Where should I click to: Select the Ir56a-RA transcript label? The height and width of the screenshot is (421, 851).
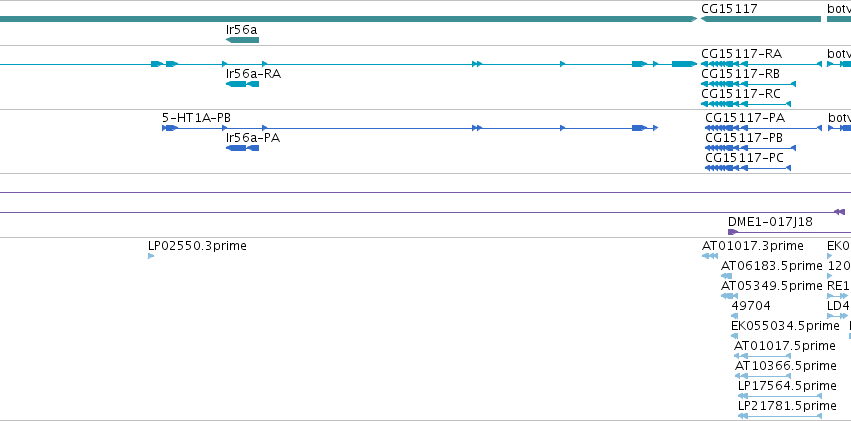[x=253, y=74]
